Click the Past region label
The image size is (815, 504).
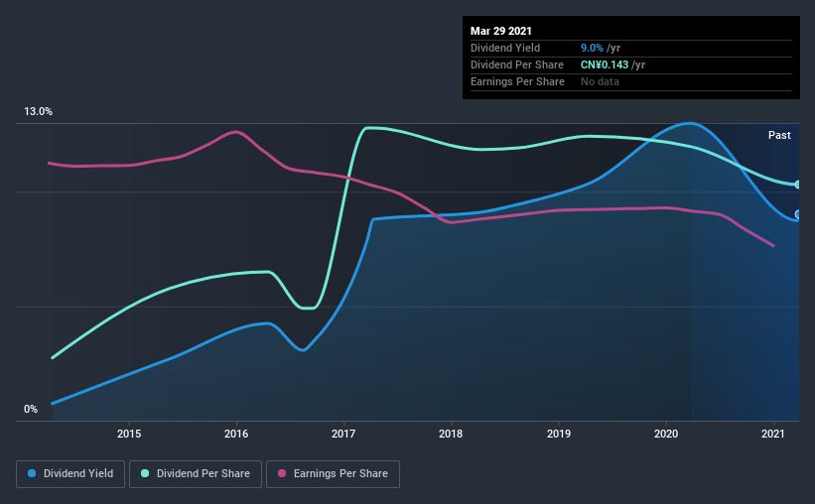coord(779,135)
